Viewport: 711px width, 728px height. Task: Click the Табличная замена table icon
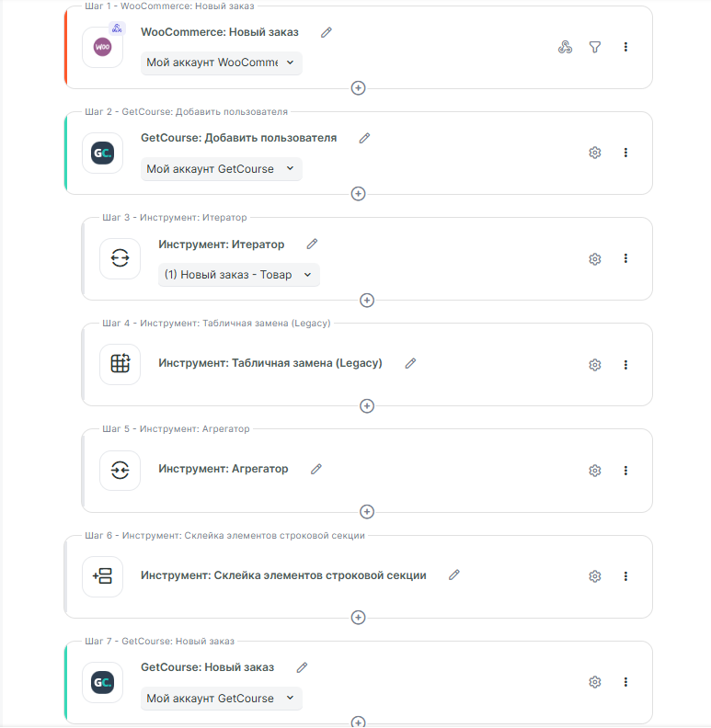120,364
